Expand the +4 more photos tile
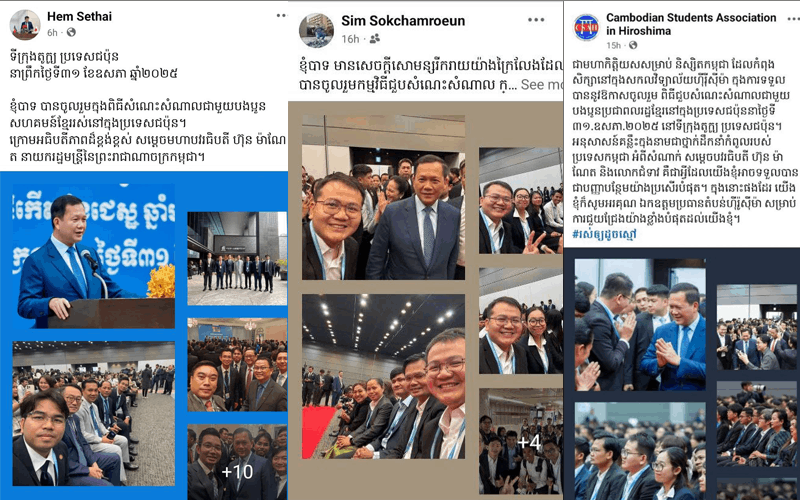This screenshot has height=500, width=800. click(x=521, y=440)
